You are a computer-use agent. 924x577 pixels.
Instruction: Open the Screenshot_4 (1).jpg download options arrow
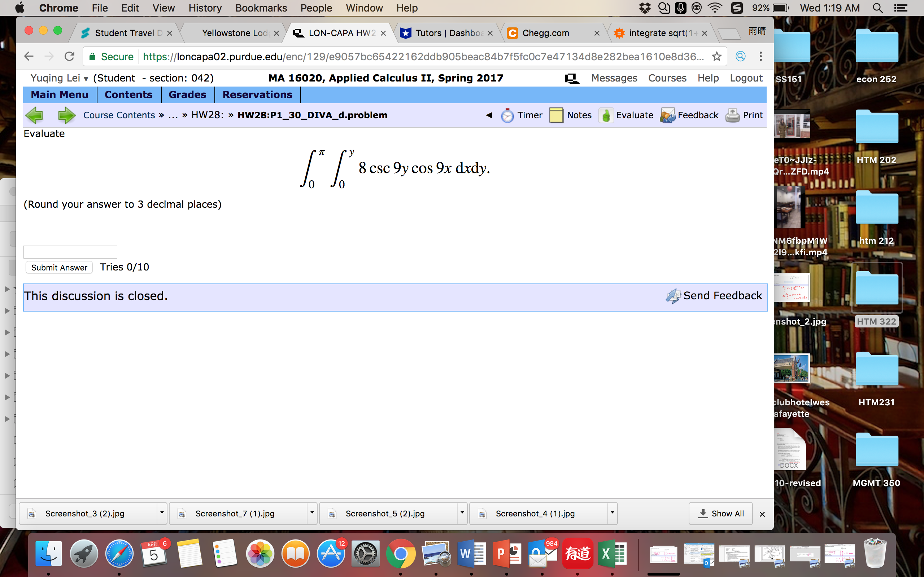click(x=612, y=513)
